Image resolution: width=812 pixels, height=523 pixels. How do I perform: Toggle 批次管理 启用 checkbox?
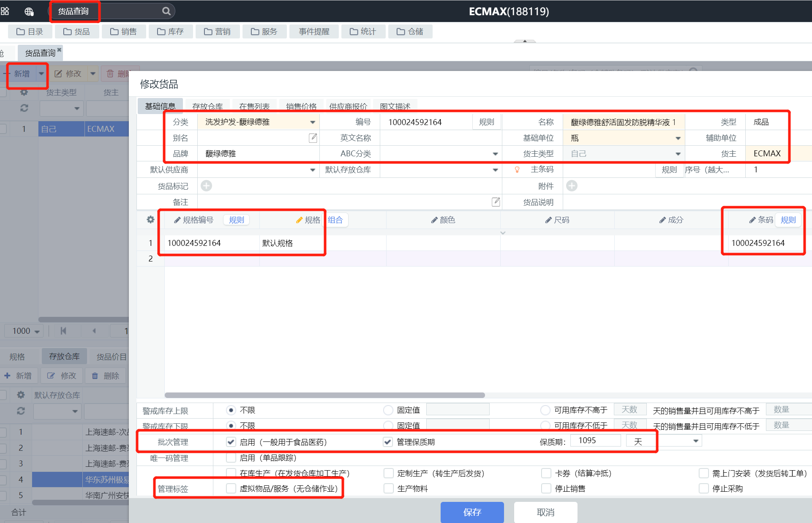(231, 442)
